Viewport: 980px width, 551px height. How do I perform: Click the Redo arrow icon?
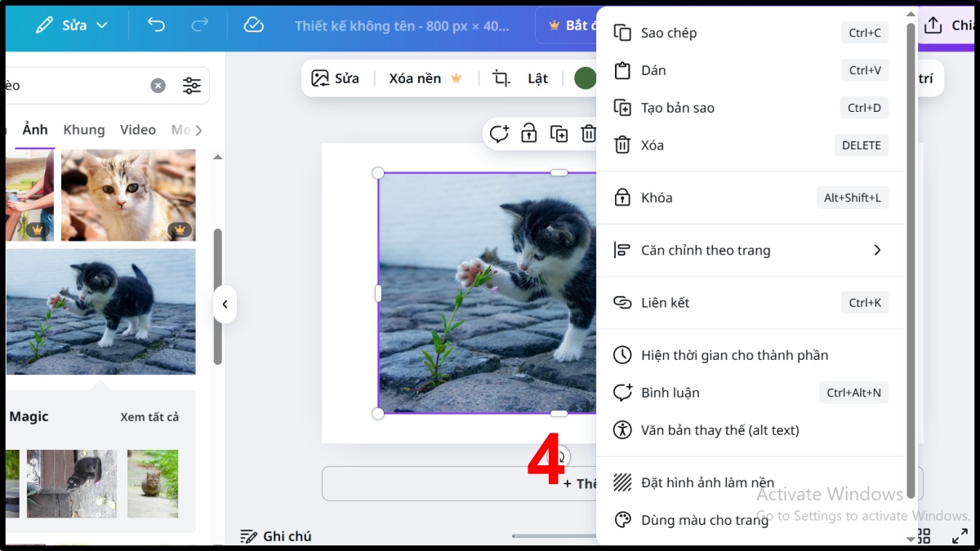coord(199,25)
